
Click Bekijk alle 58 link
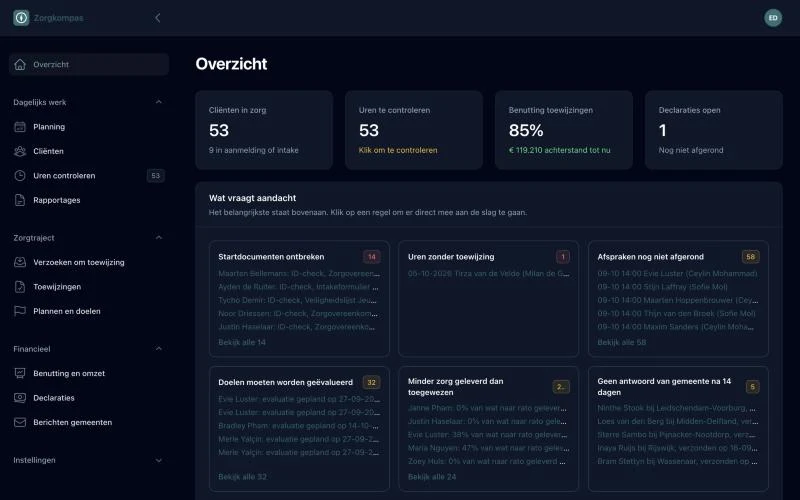pyautogui.click(x=621, y=342)
